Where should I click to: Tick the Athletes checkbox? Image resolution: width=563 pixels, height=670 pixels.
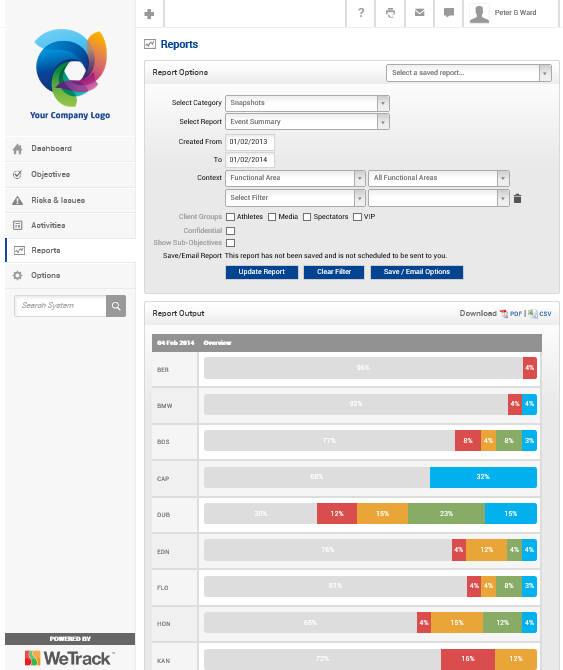pos(230,217)
